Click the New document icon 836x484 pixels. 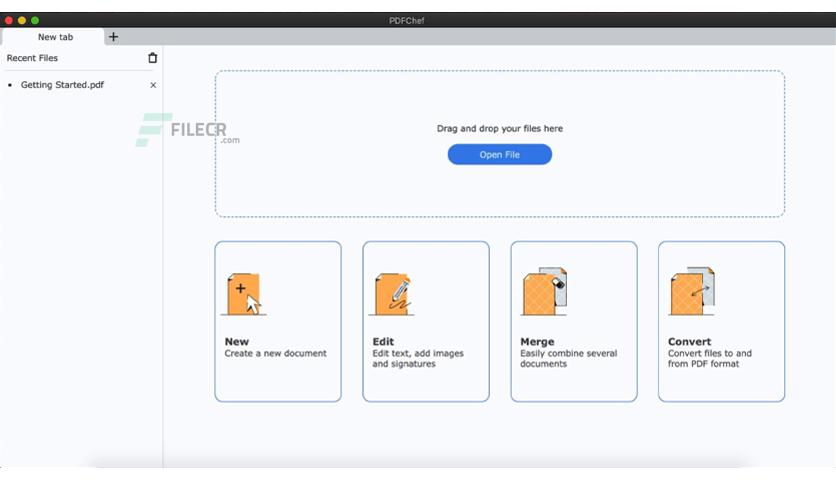click(244, 294)
